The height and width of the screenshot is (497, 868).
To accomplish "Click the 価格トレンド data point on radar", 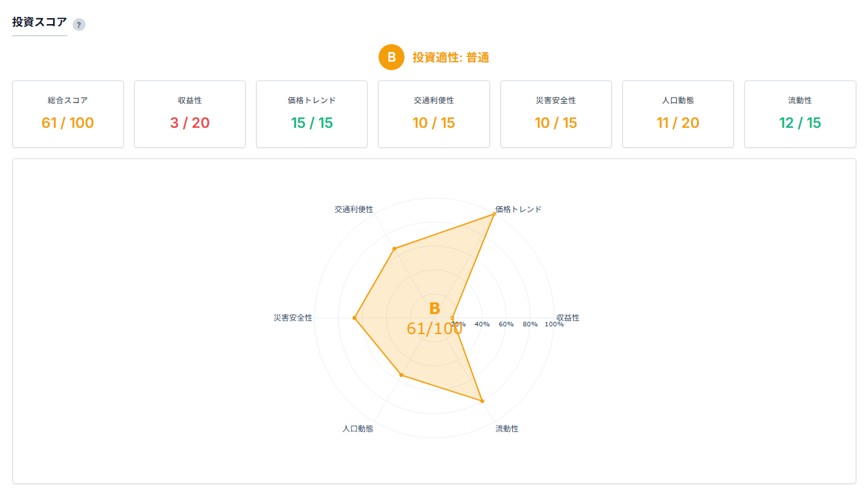I will coord(494,214).
